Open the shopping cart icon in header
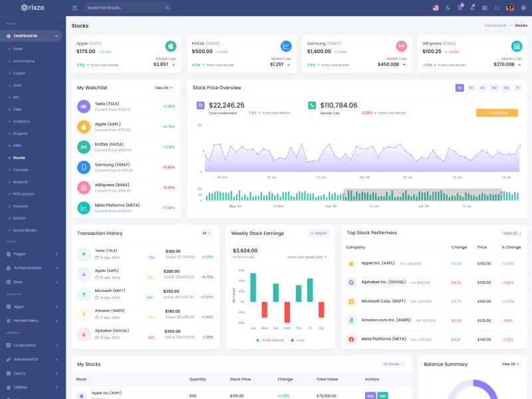 coord(460,8)
